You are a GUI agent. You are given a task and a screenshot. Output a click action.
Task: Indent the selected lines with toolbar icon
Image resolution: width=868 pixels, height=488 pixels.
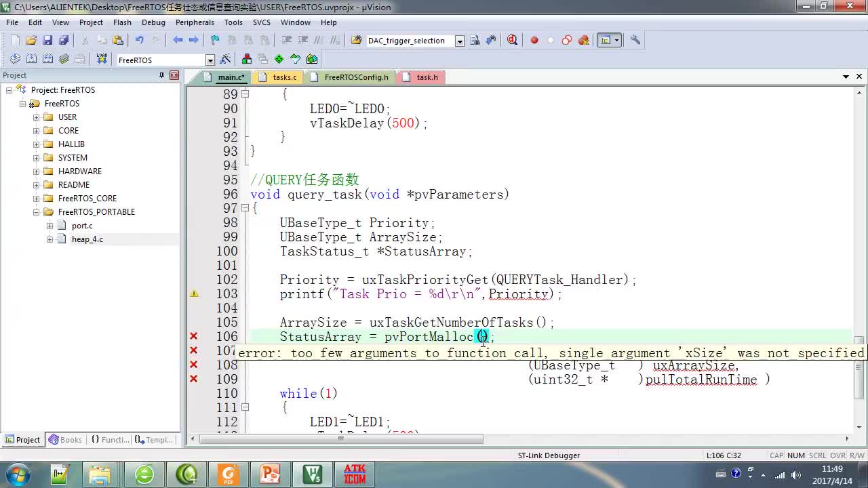(x=287, y=41)
